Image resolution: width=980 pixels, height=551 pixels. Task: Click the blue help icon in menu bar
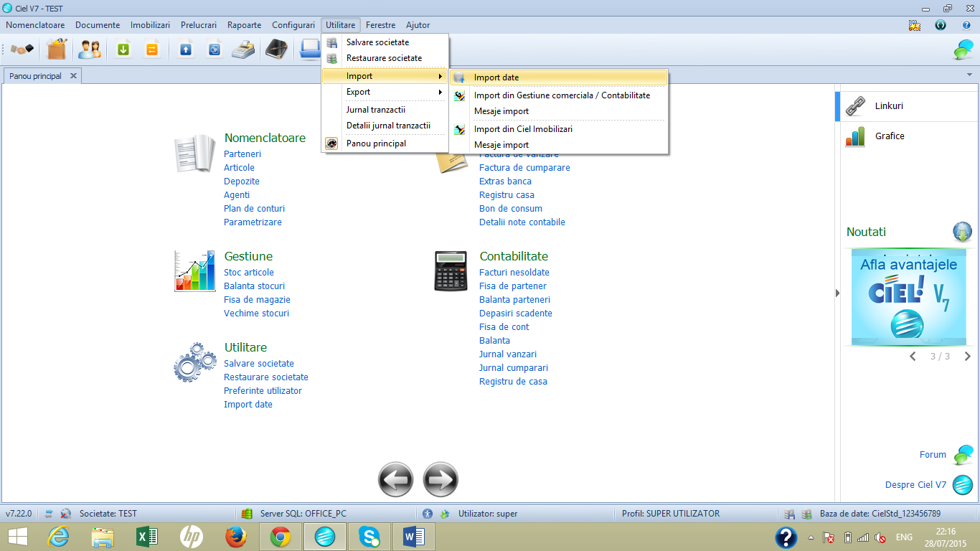click(966, 25)
